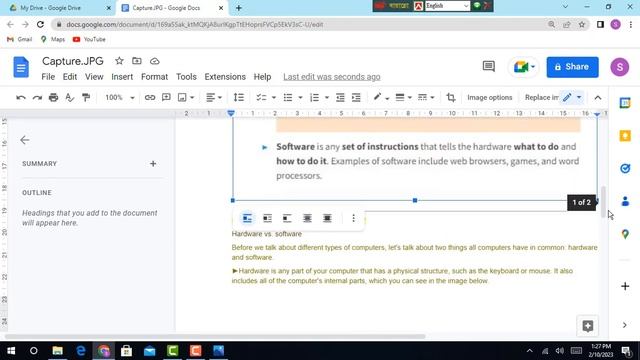Screen dimensions: 640x360
Task: Print the document using printer icon
Action: [53, 98]
